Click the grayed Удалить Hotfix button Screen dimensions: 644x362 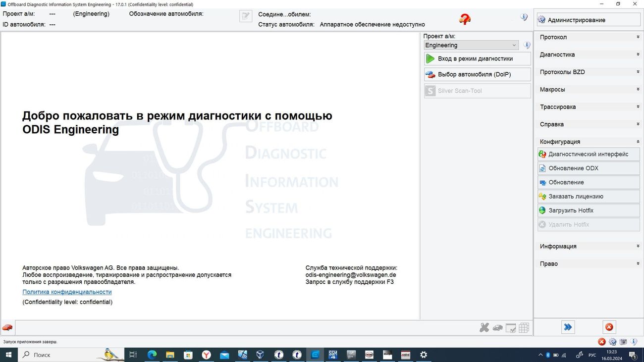point(589,225)
